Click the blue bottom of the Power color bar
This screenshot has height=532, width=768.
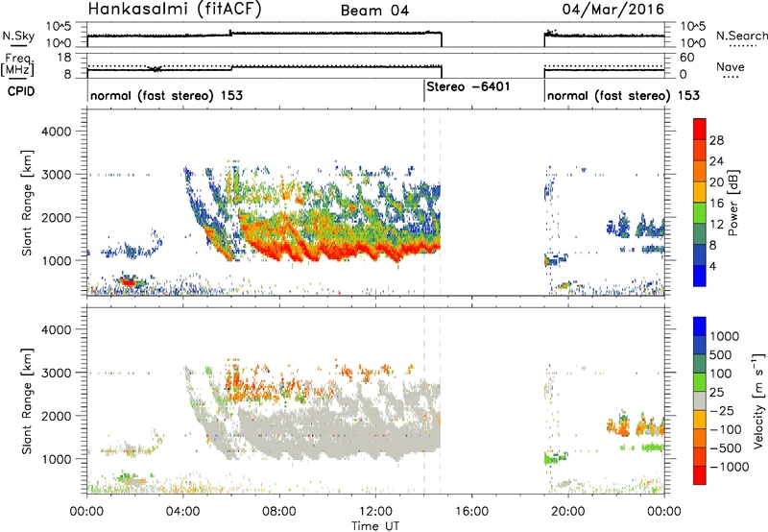pyautogui.click(x=700, y=276)
